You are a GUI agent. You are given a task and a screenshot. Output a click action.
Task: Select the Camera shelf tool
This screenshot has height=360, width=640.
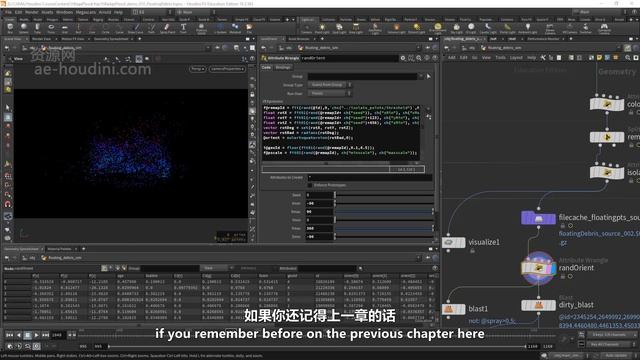pyautogui.click(x=306, y=28)
